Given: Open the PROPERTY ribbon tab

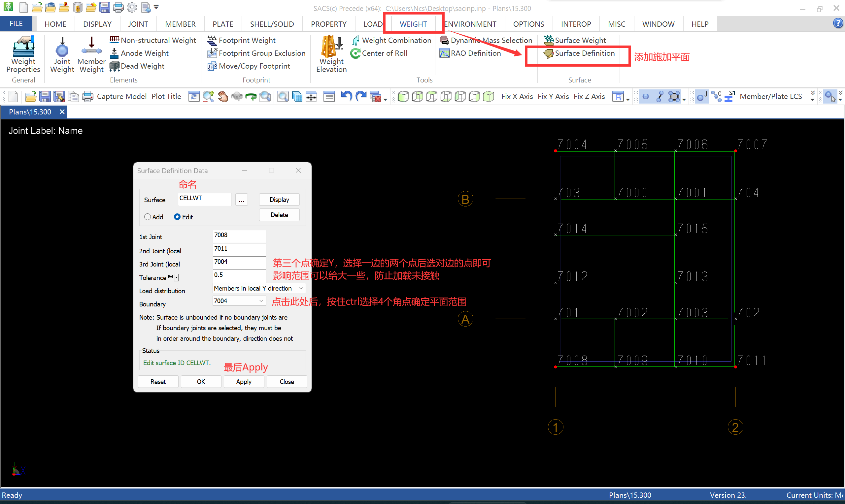Looking at the screenshot, I should point(328,24).
